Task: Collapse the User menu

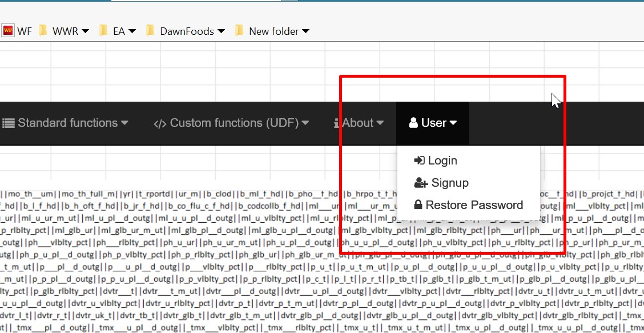Action: point(433,122)
